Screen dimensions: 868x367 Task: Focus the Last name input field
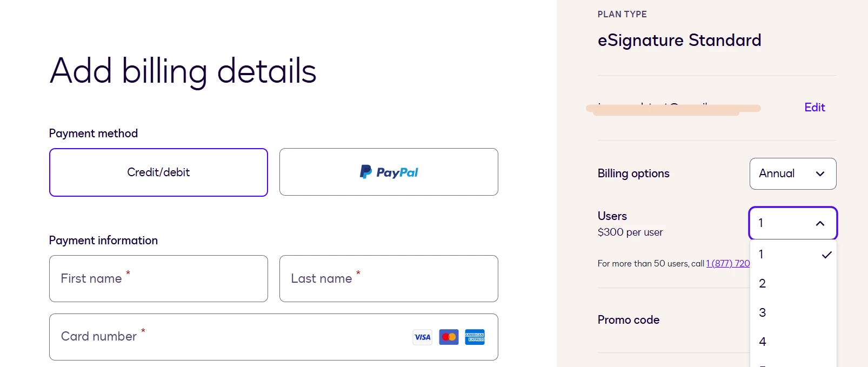tap(389, 278)
